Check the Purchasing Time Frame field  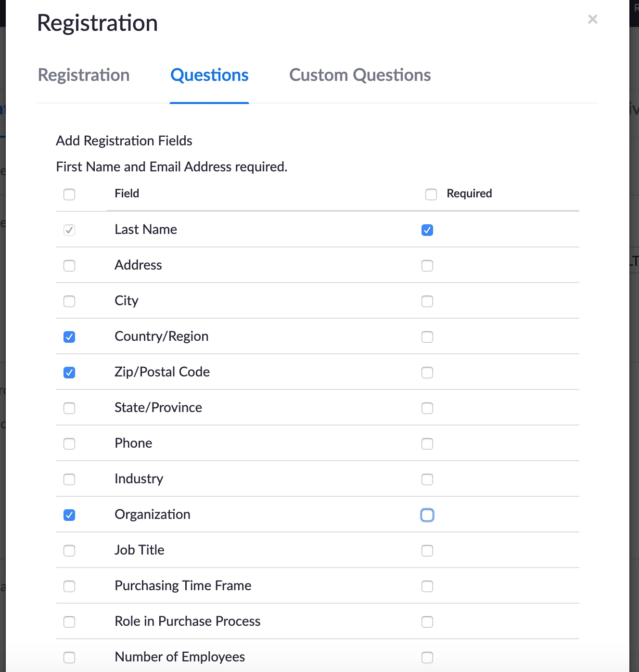point(69,586)
